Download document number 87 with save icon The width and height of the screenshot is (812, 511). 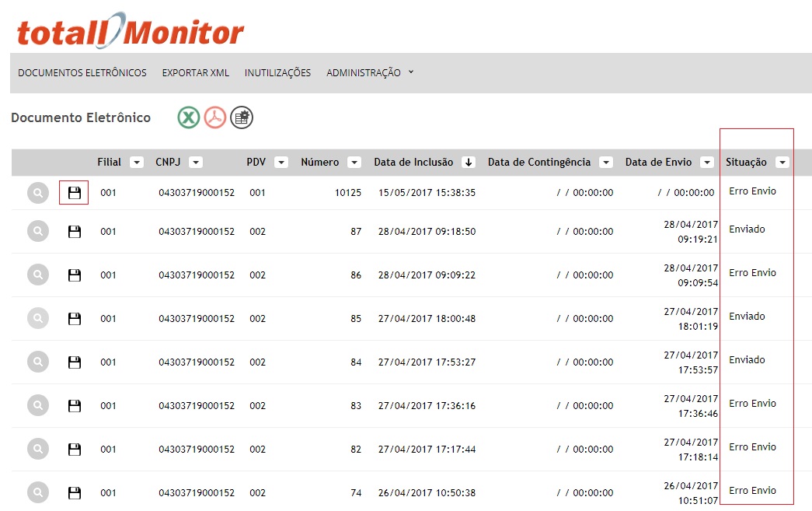[74, 232]
